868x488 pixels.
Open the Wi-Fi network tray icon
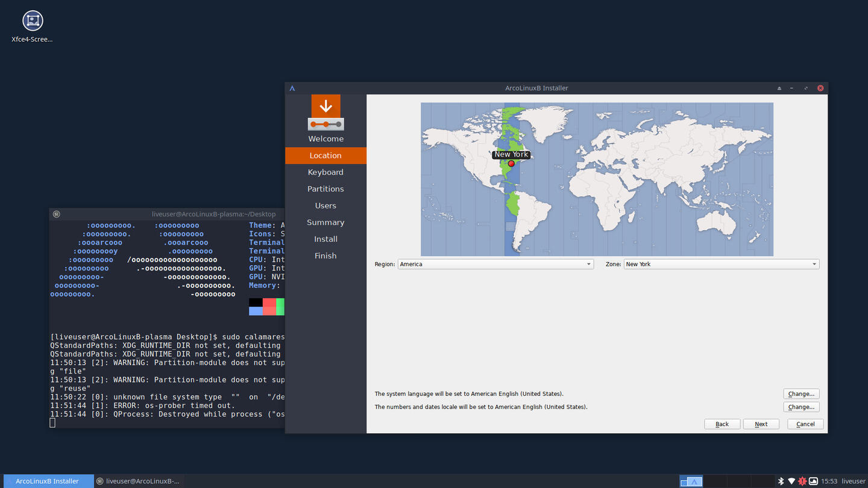pyautogui.click(x=791, y=481)
